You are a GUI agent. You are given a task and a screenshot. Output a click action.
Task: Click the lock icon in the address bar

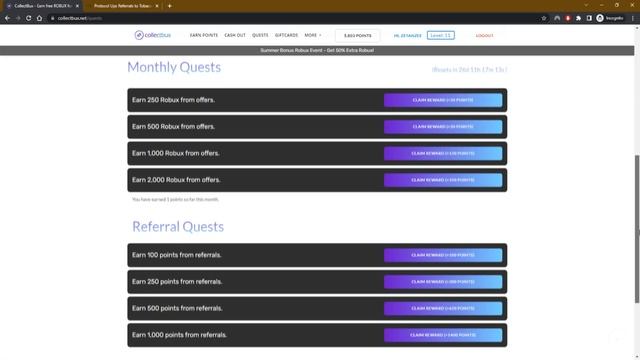[x=52, y=18]
